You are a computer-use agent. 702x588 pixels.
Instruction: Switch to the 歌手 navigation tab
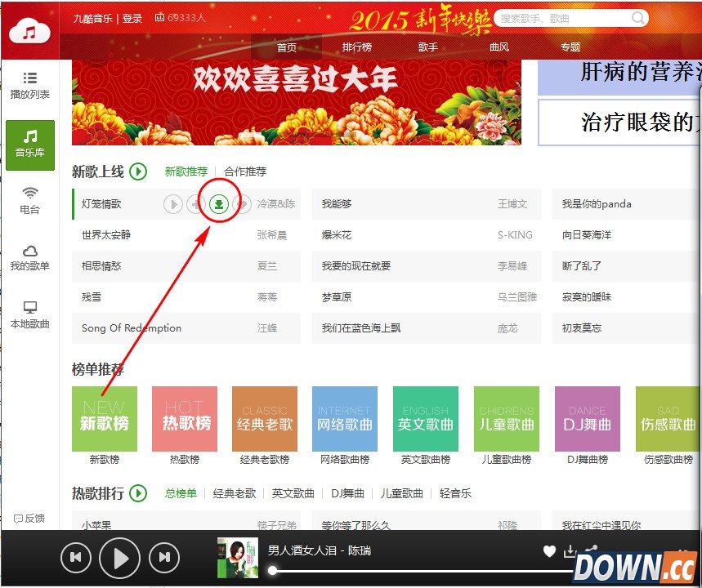click(428, 47)
